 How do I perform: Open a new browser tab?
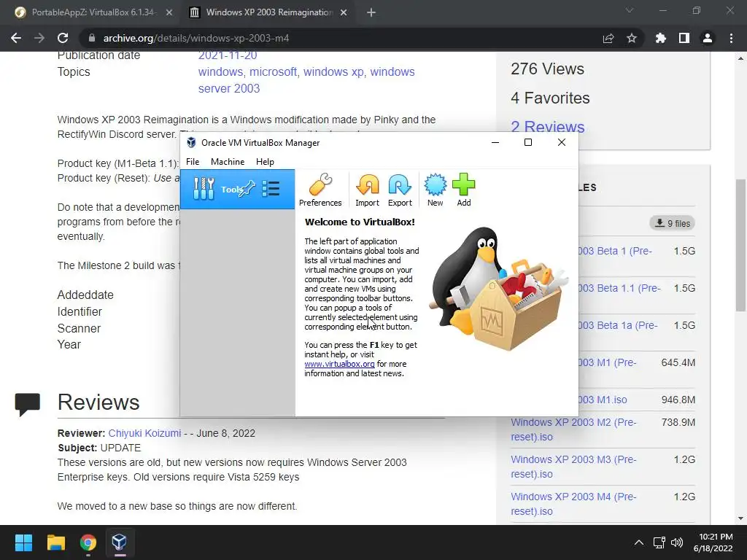point(371,13)
